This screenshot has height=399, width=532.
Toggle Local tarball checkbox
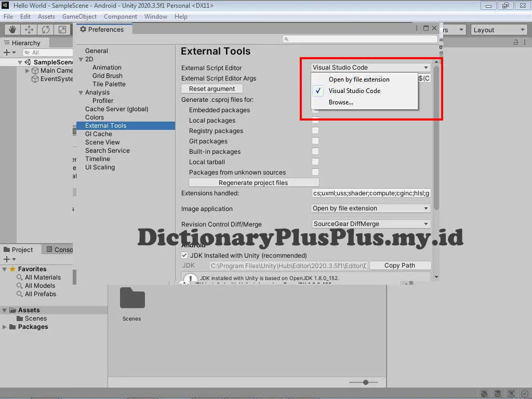pos(315,162)
